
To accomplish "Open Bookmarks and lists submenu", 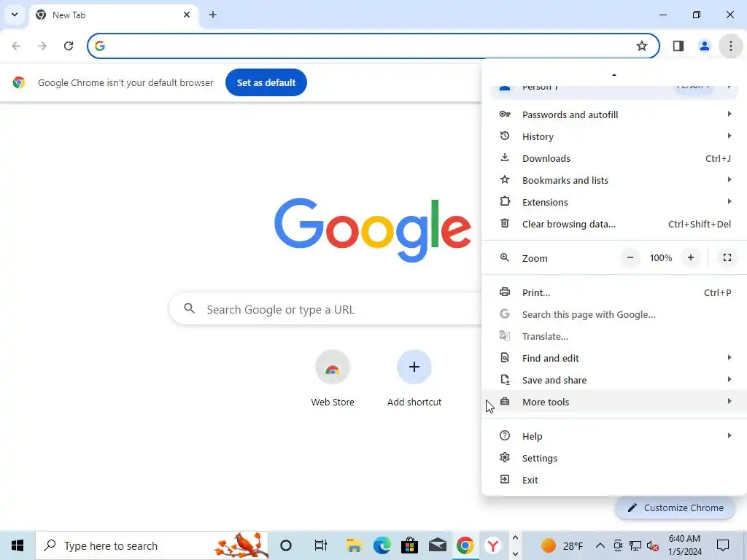I will point(614,181).
